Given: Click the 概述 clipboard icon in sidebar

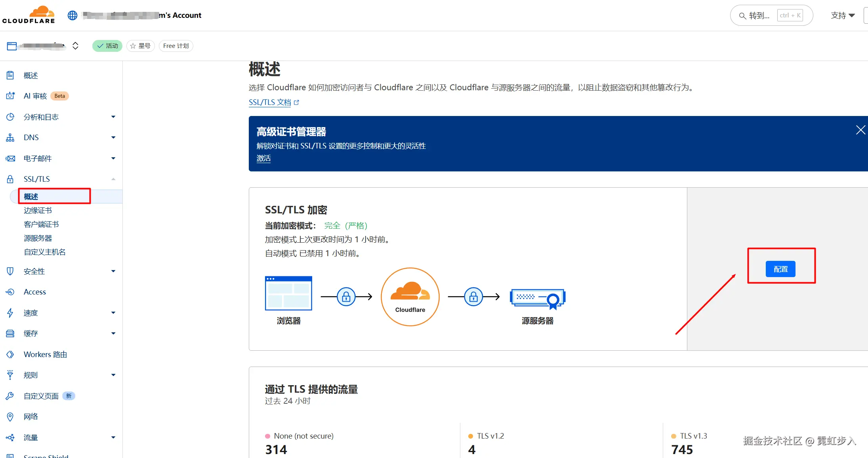Looking at the screenshot, I should (10, 75).
